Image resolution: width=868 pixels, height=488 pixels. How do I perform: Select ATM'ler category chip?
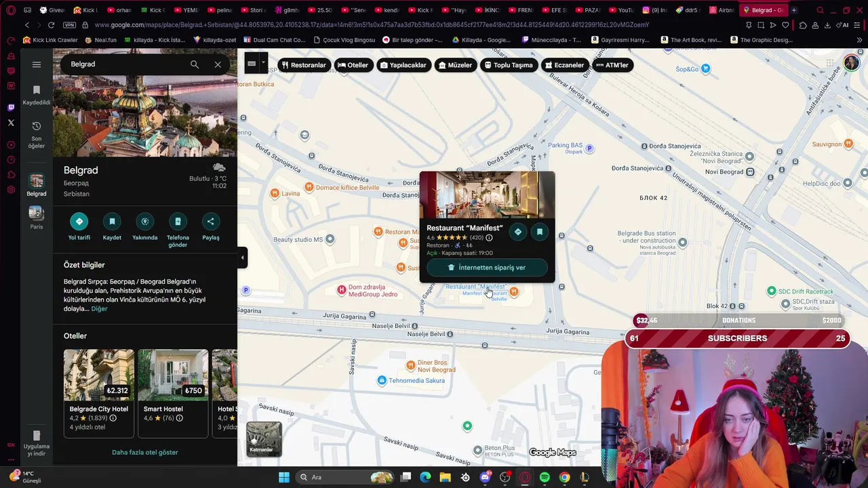[x=612, y=65]
